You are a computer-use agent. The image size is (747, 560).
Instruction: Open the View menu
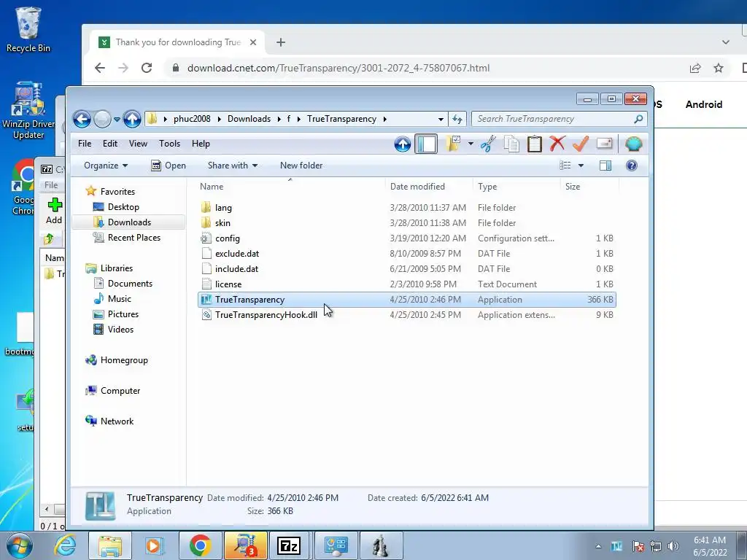tap(138, 144)
